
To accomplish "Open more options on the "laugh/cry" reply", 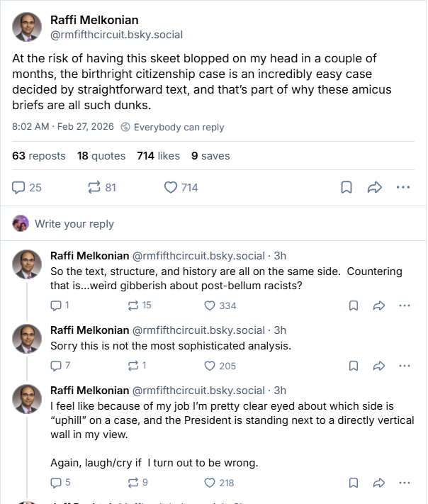I will point(405,483).
